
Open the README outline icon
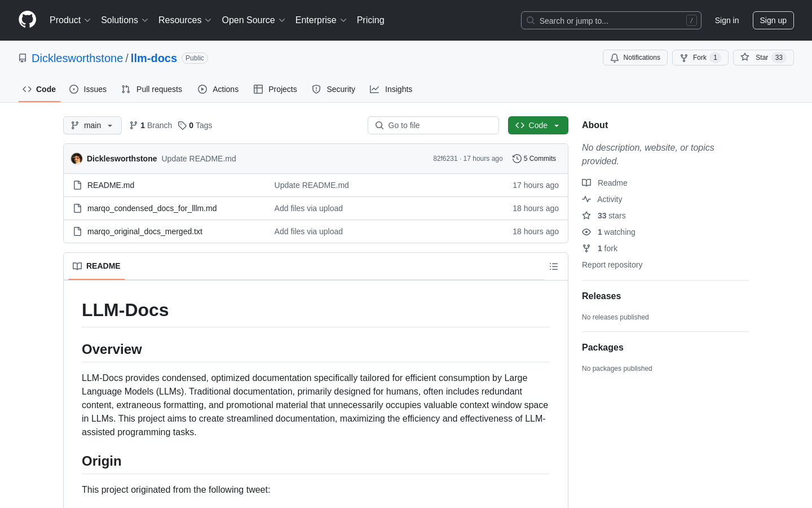pyautogui.click(x=554, y=266)
